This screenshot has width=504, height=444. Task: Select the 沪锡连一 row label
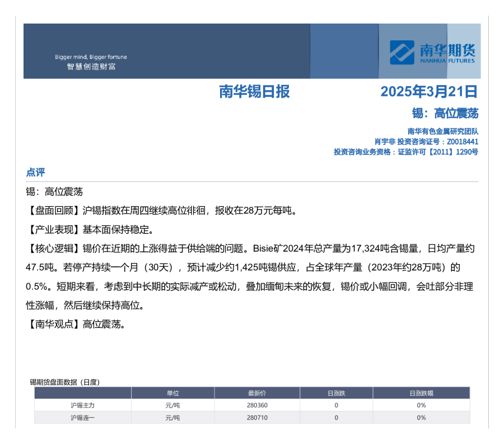point(83,418)
